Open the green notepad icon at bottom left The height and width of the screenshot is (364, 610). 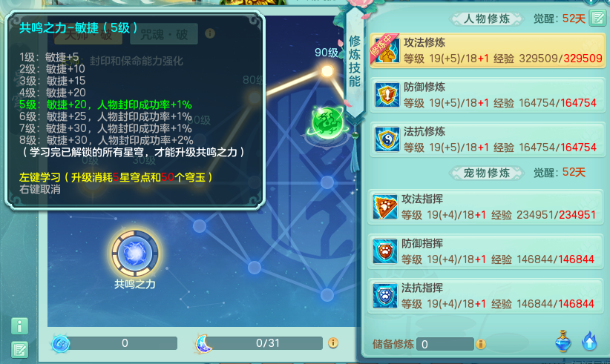click(19, 350)
